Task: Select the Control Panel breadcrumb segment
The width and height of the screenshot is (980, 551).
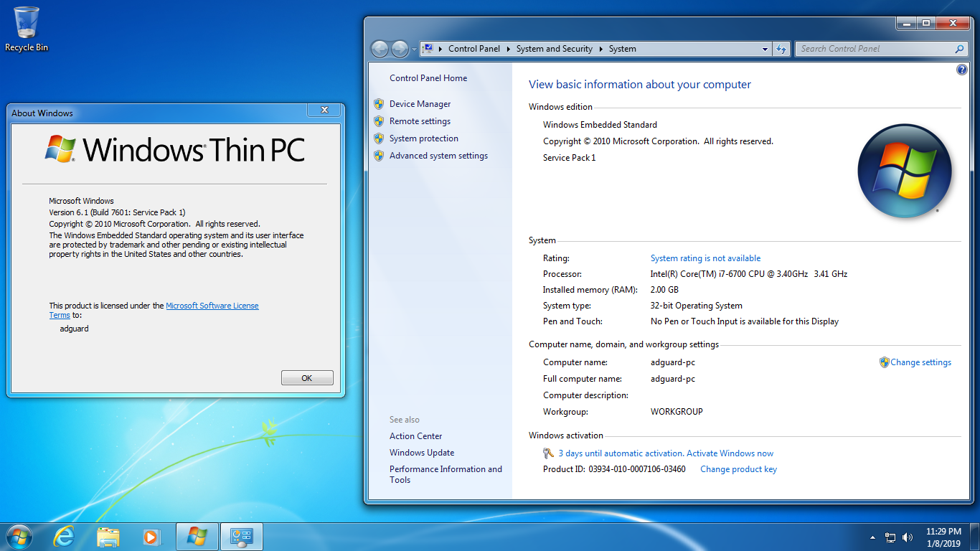Action: point(474,49)
